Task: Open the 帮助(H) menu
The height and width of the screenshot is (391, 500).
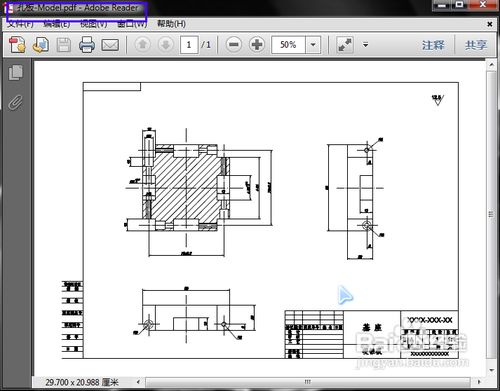Action: click(x=171, y=24)
